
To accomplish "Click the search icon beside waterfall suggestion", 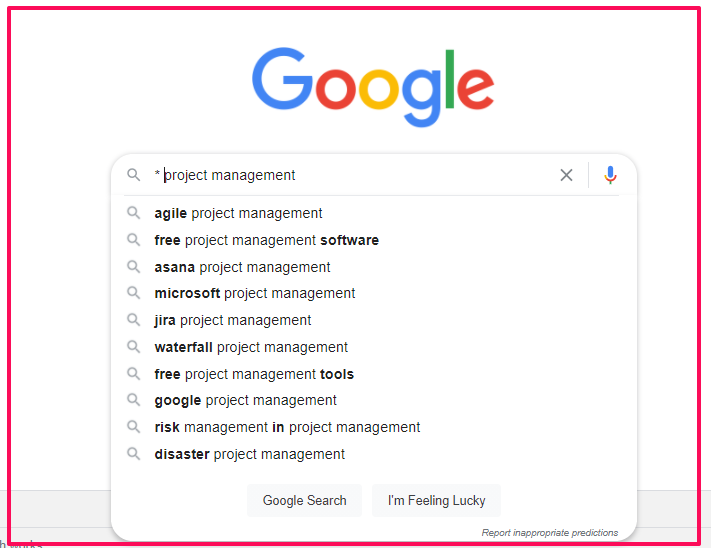I will 133,347.
